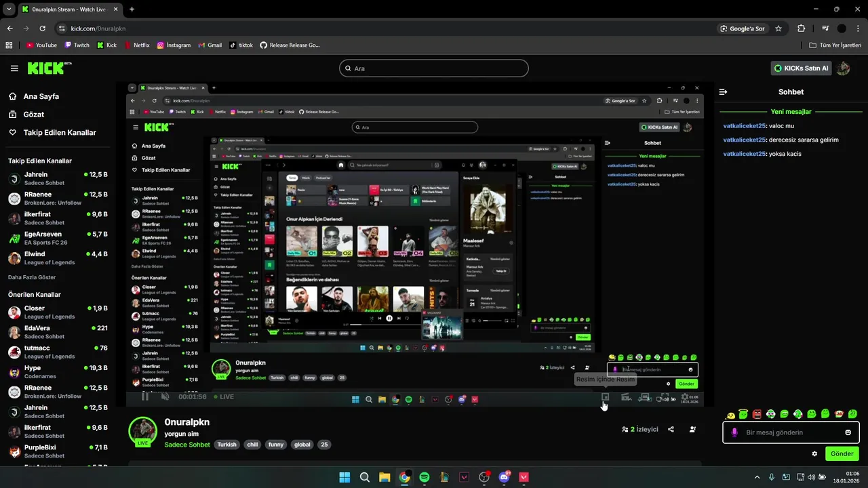Collapse the Sohbet chat panel

click(723, 91)
